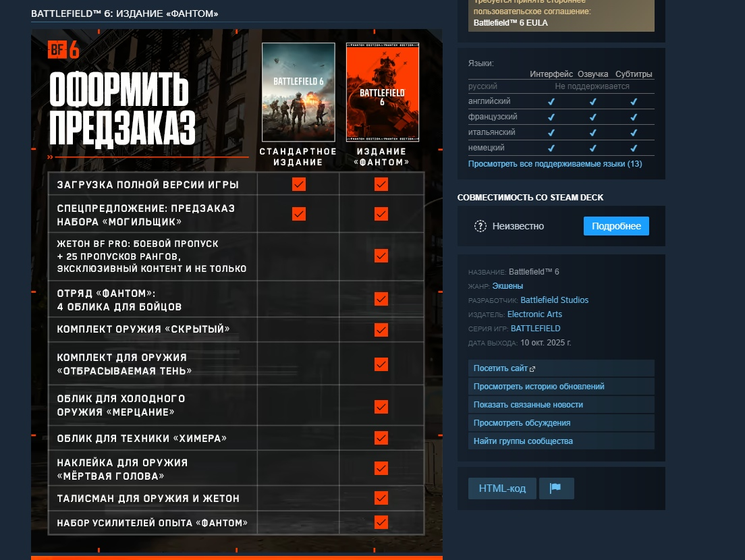The image size is (745, 560).
Task: Click the «Субтитры» checkmark for немецкий
Action: [634, 148]
